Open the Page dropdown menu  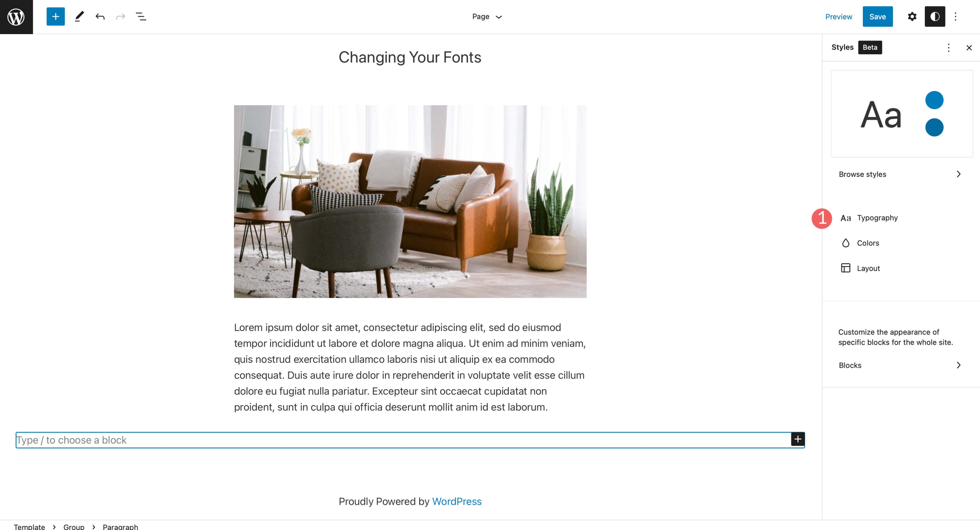click(x=487, y=16)
